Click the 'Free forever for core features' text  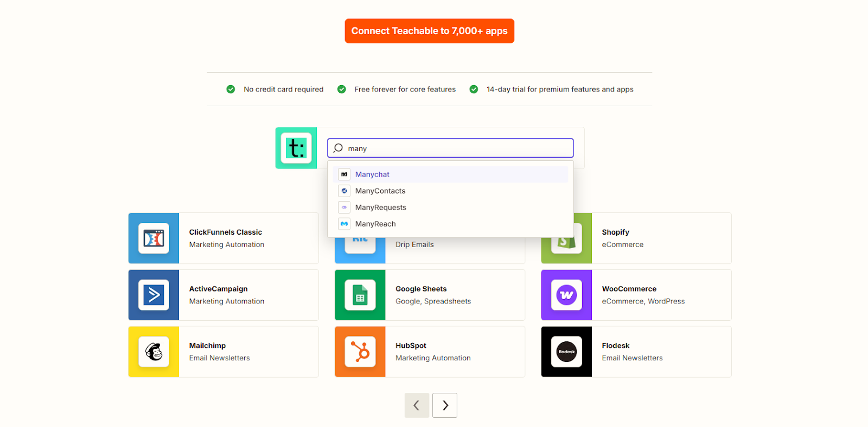[x=405, y=89]
